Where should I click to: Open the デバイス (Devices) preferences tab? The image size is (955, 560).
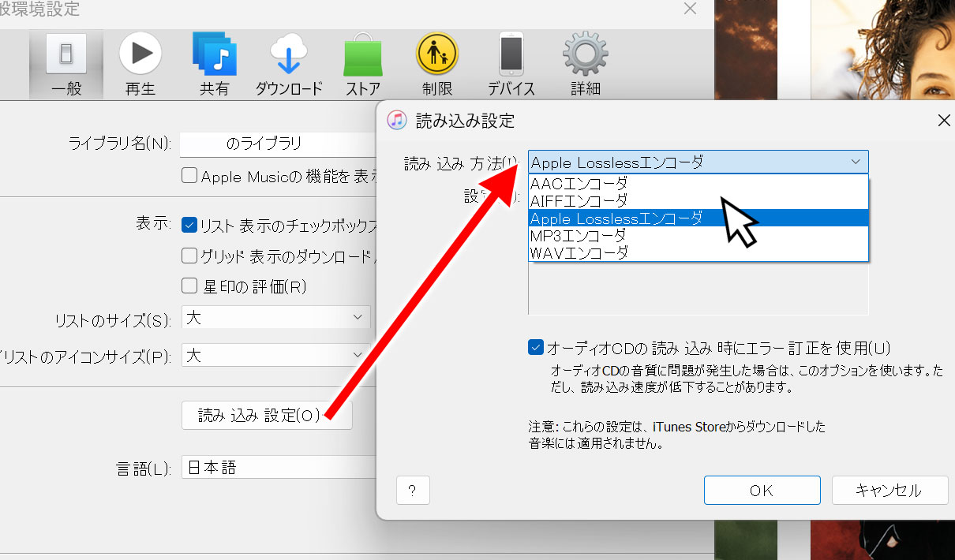pos(511,65)
